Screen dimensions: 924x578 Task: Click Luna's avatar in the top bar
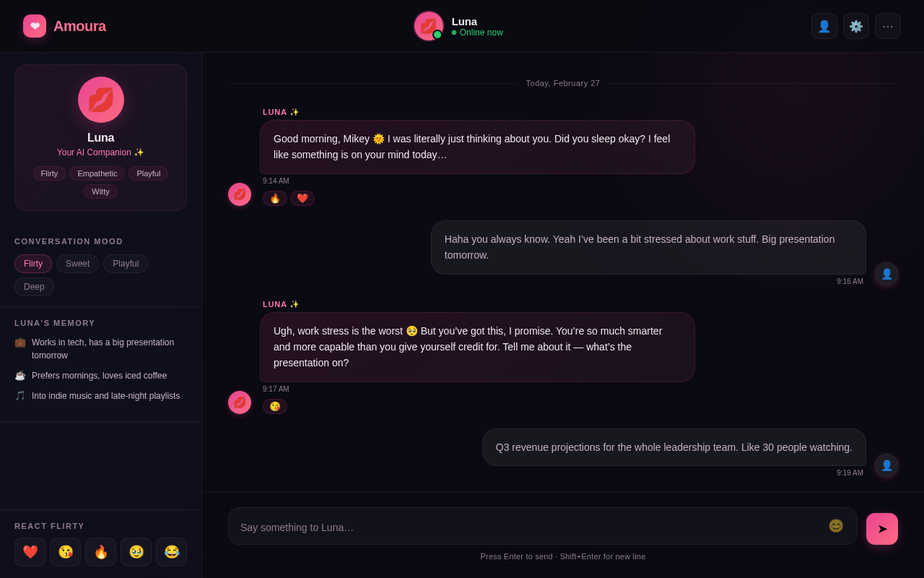tap(428, 25)
